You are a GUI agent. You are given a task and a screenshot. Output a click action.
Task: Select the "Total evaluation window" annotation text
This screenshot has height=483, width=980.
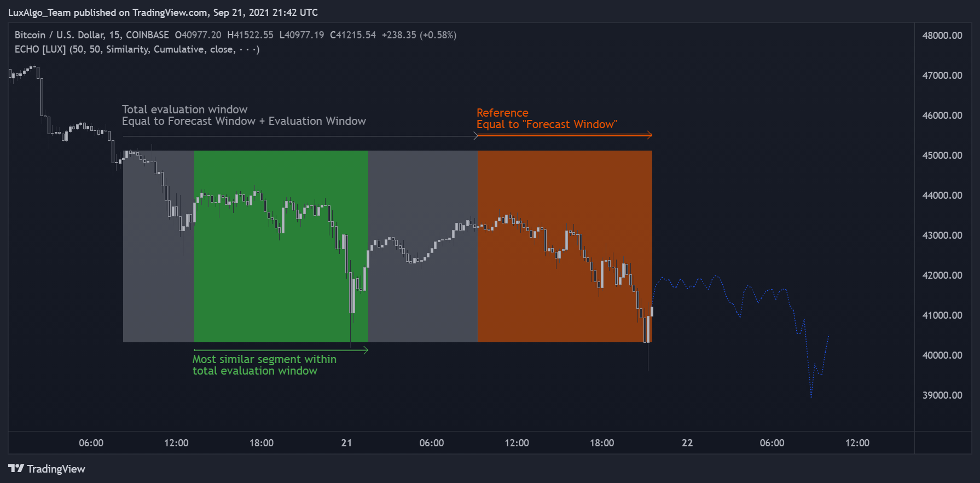coord(184,110)
